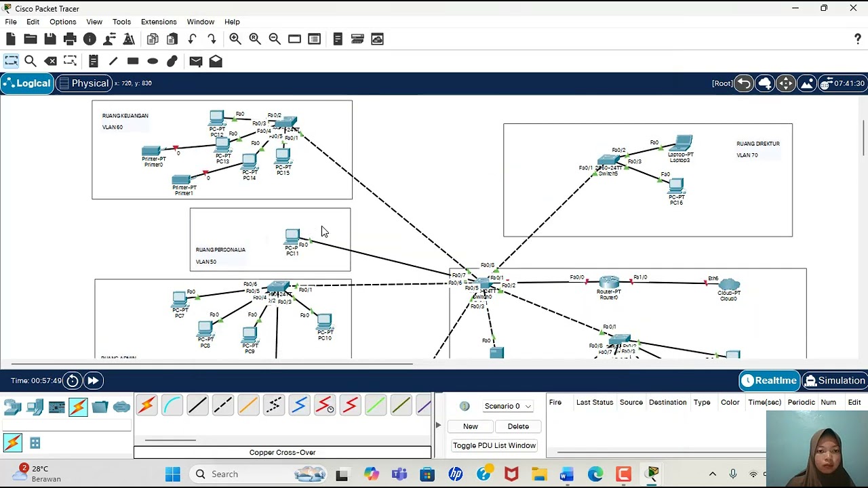868x488 pixels.
Task: Select End Devices category
Action: [x=35, y=407]
